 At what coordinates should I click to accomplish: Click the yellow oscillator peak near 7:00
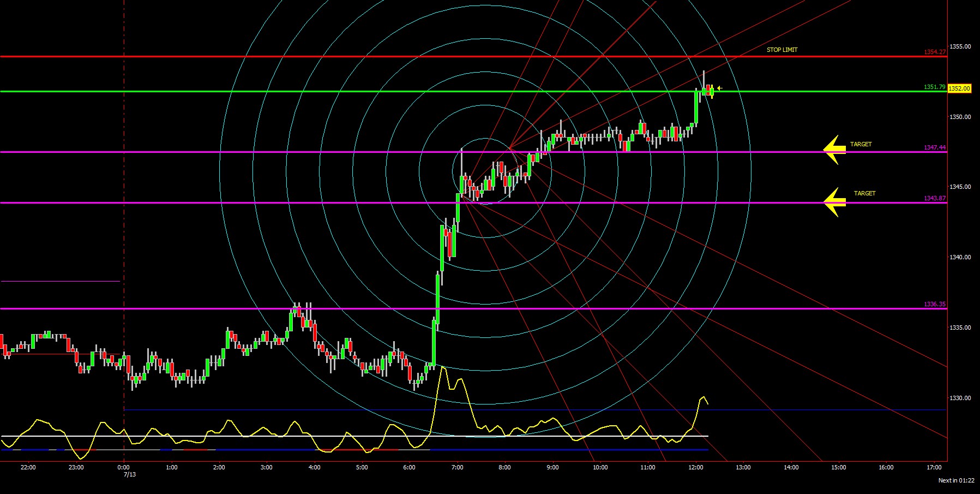pyautogui.click(x=443, y=368)
